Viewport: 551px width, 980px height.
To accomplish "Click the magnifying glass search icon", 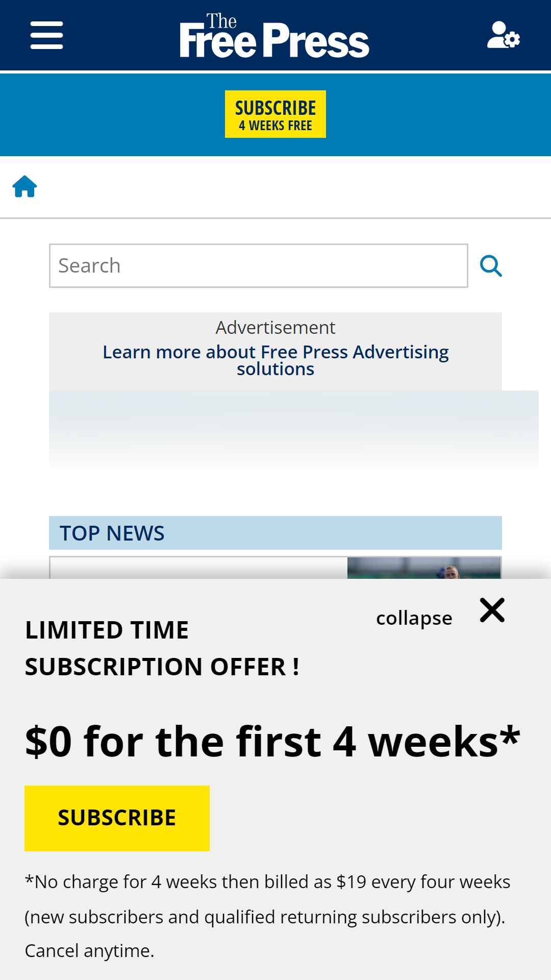I will 491,265.
